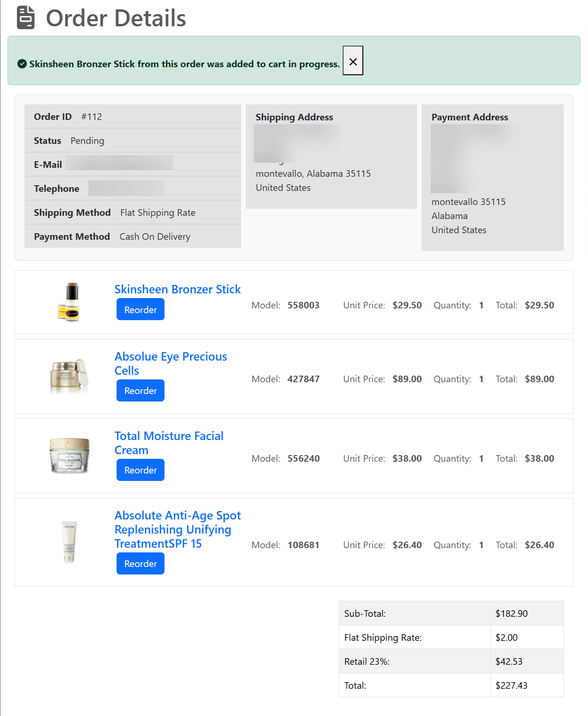
Task: Click the order Total $227.43 amount
Action: (511, 685)
